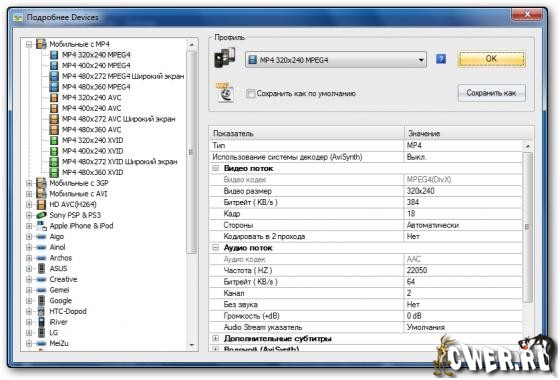
Task: Click the mobile devices profile icon
Action: point(225,58)
